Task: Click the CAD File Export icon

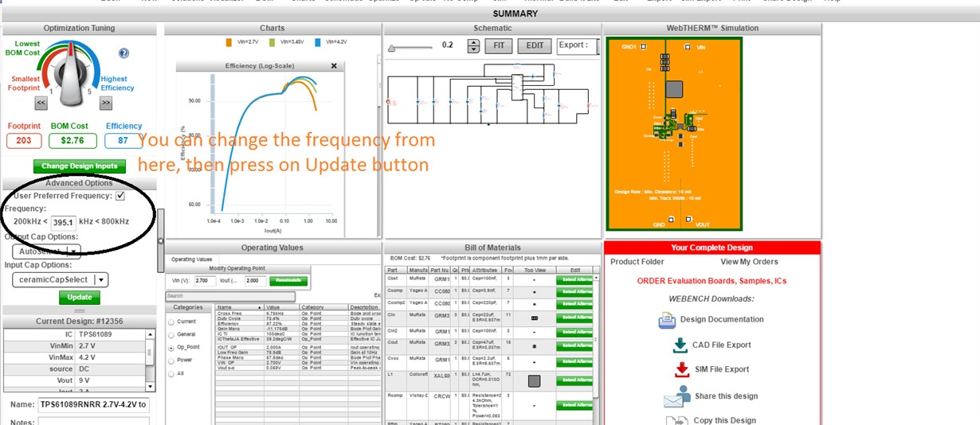Action: (680, 345)
